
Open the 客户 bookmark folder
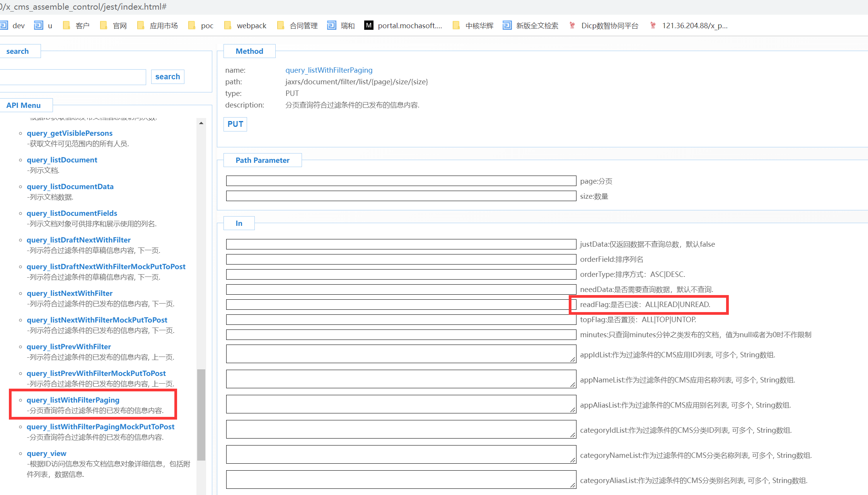77,26
